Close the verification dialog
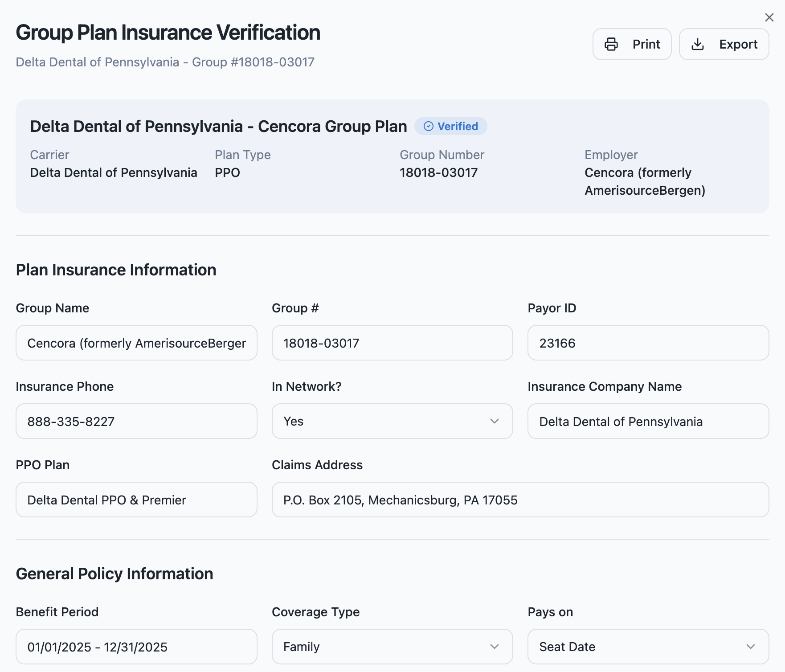 [x=769, y=17]
